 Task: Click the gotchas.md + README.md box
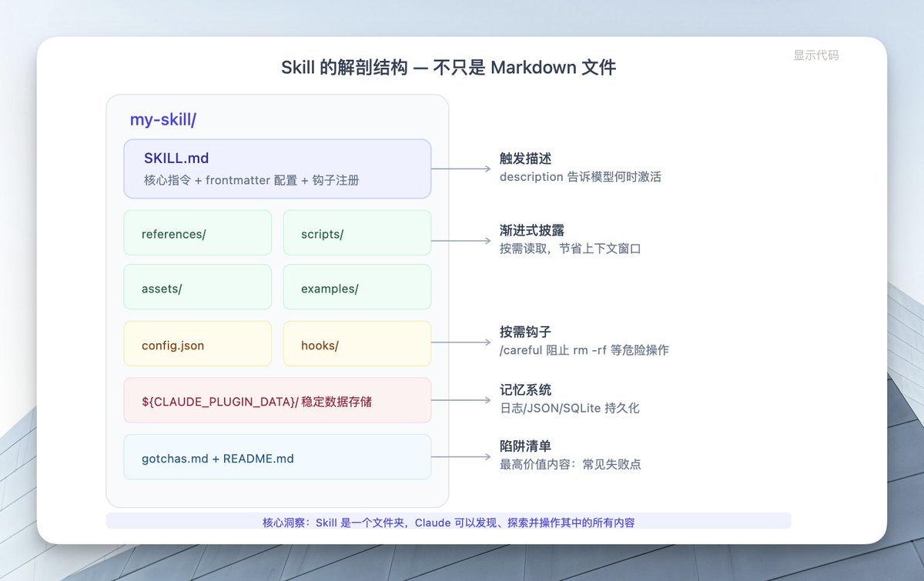[277, 456]
